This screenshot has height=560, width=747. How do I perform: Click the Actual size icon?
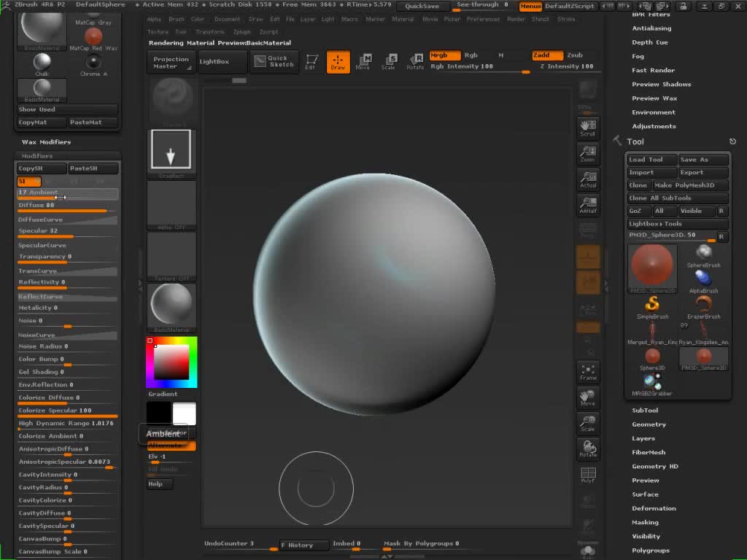coord(588,179)
